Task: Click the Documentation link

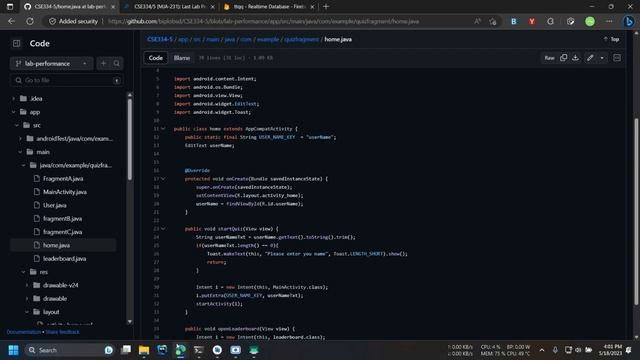Action: (x=24, y=332)
